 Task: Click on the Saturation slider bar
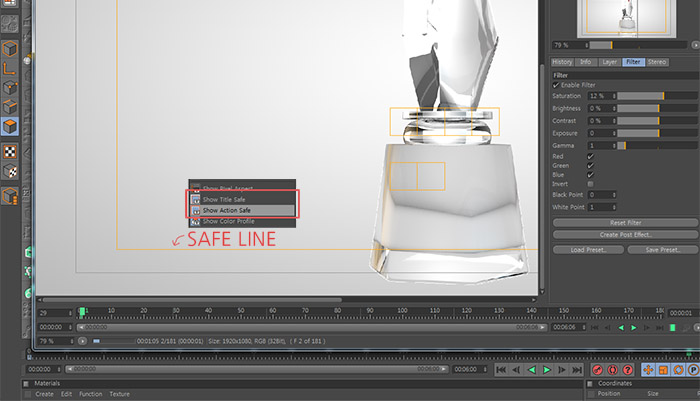point(658,96)
